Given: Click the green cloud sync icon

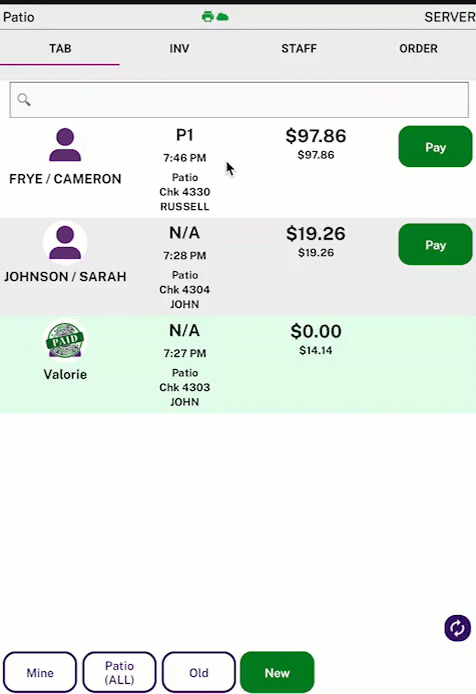Looking at the screenshot, I should coord(222,17).
